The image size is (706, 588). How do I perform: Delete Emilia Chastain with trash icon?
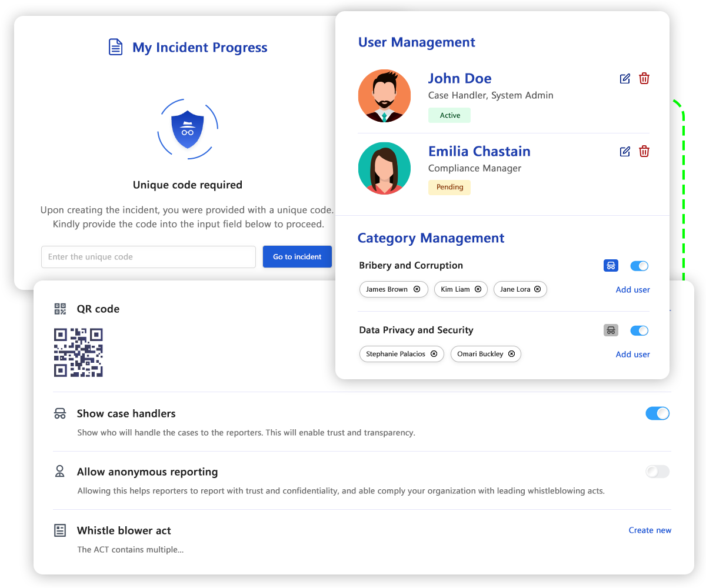[x=644, y=152]
